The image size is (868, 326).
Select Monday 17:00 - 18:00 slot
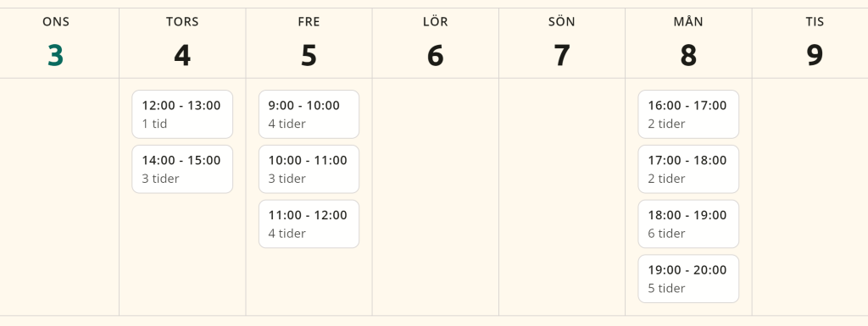click(x=688, y=169)
